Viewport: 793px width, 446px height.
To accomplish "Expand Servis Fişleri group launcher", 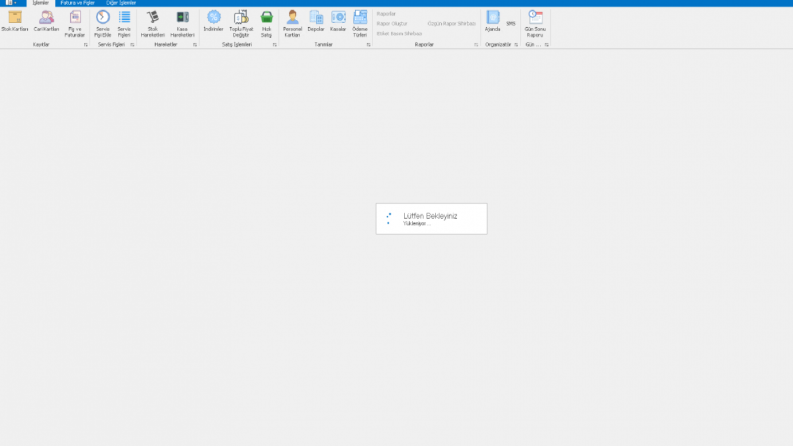I will 133,45.
